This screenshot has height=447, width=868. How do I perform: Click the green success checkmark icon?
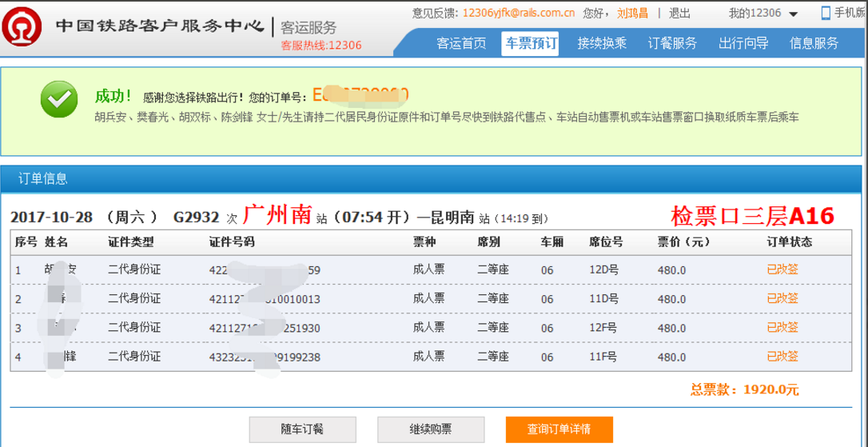click(58, 98)
